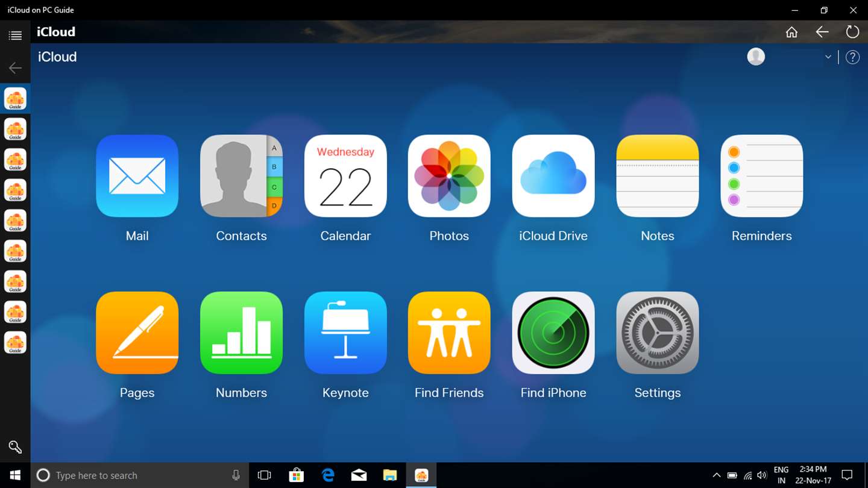The image size is (868, 488).
Task: Launch Find iPhone
Action: pyautogui.click(x=553, y=333)
